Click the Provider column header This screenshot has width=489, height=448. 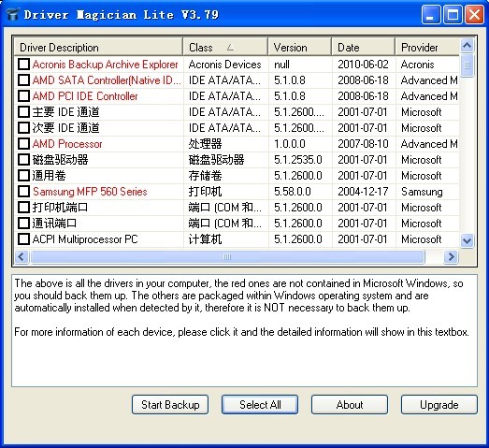click(x=427, y=47)
